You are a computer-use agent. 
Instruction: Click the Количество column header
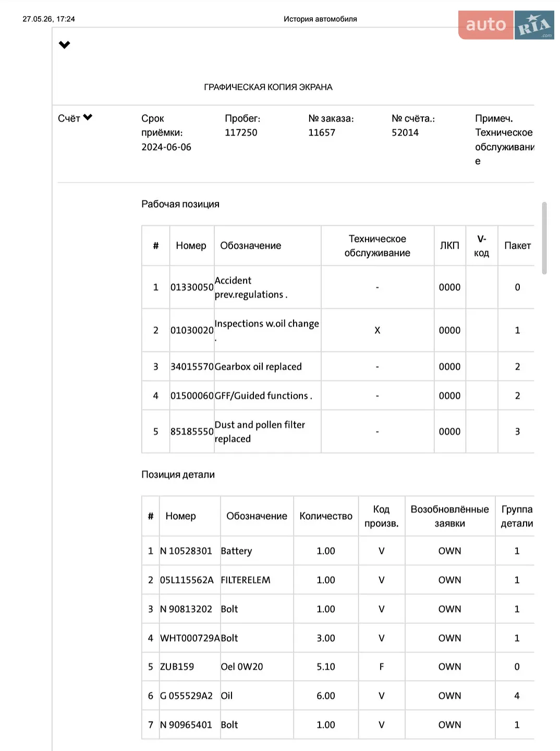[326, 516]
